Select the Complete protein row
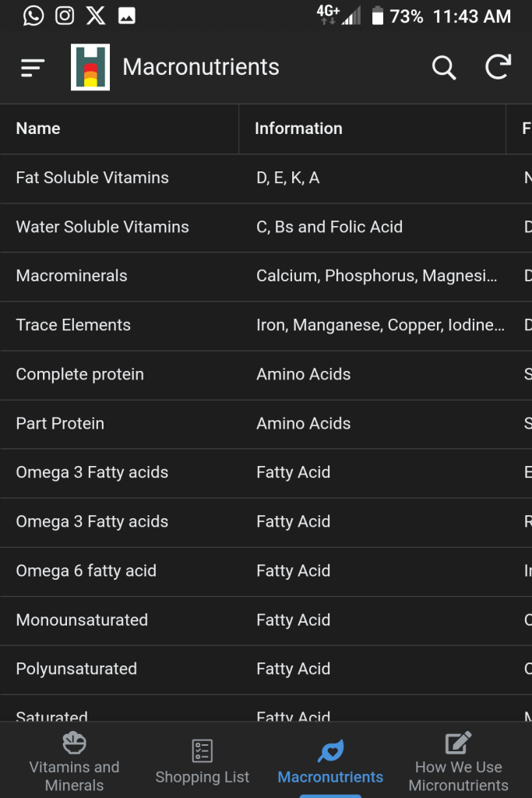Viewport: 532px width, 798px height. click(80, 374)
